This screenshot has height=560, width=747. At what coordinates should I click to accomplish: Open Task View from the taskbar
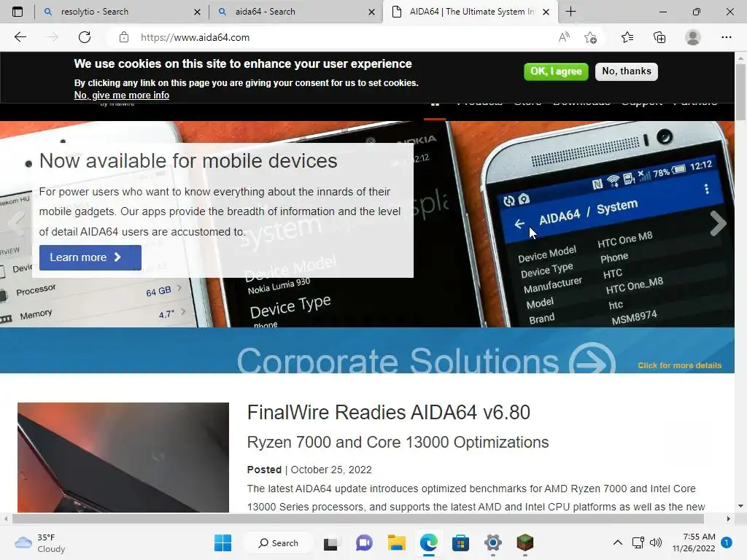[330, 542]
